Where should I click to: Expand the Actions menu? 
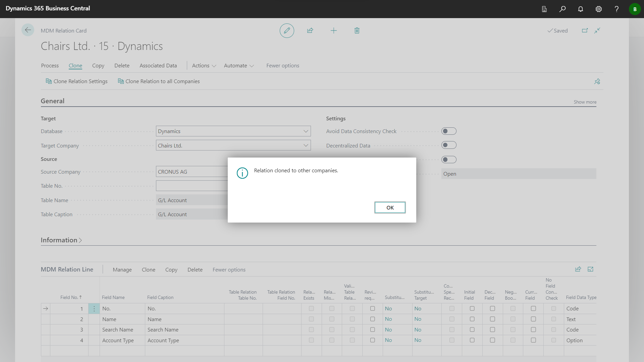point(204,66)
